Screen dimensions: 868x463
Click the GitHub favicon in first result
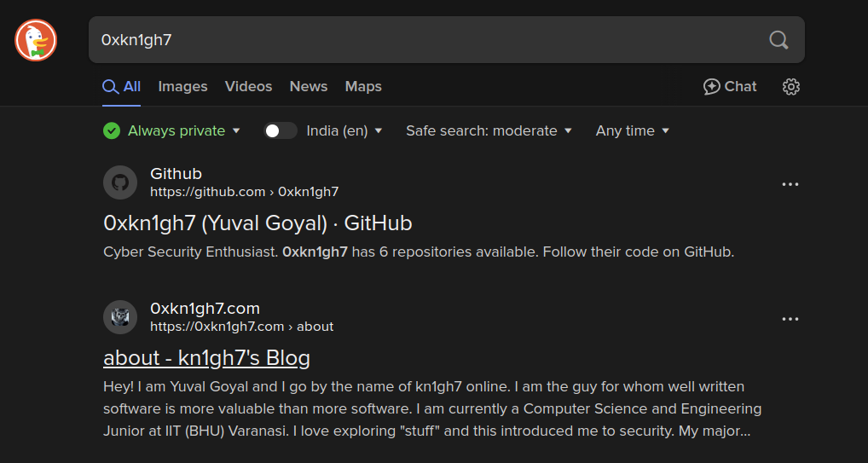pos(120,182)
